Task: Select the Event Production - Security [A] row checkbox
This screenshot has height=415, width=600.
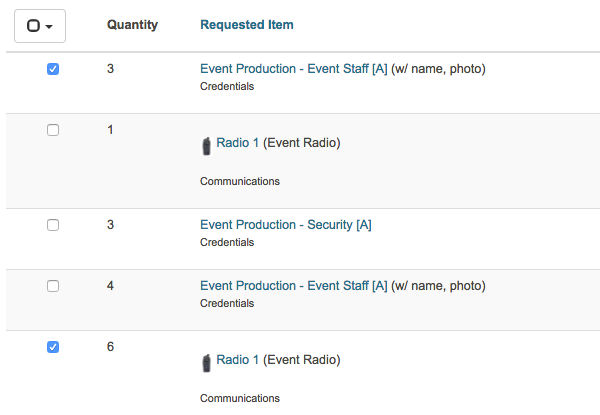Action: tap(53, 225)
